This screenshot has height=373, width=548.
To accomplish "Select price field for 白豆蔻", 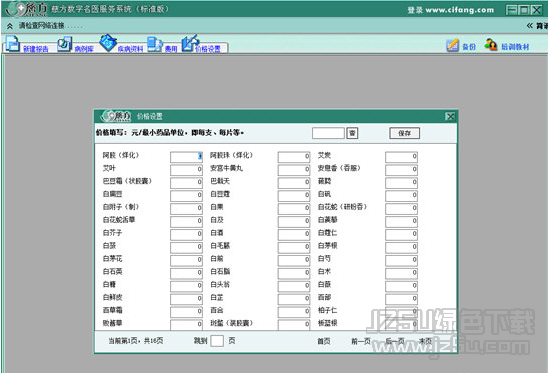I will 294,195.
